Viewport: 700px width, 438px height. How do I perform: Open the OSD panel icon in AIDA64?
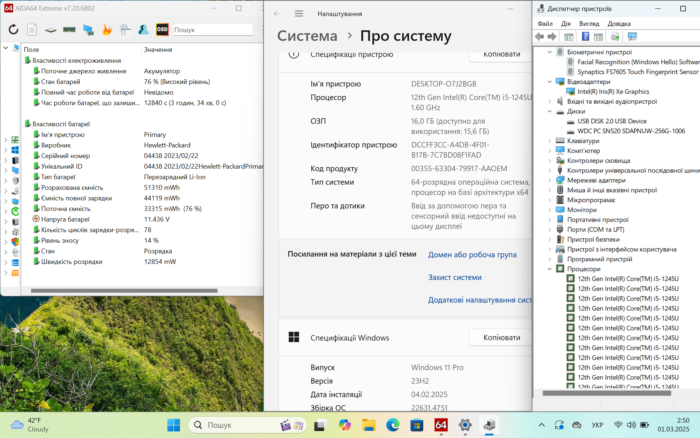162,29
